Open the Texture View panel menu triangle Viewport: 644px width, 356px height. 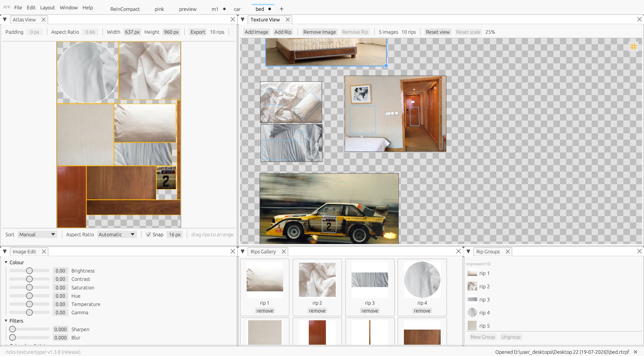tap(243, 20)
